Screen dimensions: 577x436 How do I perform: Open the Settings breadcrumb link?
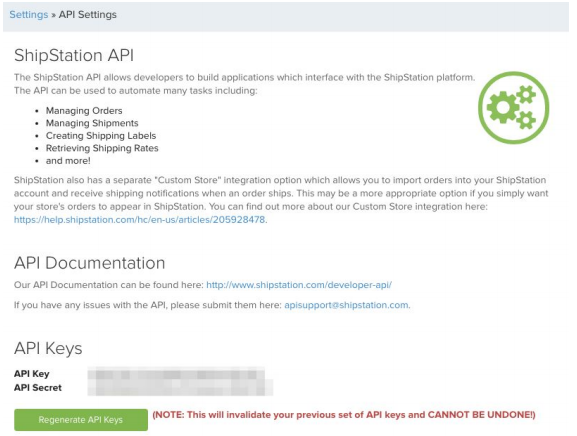[29, 15]
